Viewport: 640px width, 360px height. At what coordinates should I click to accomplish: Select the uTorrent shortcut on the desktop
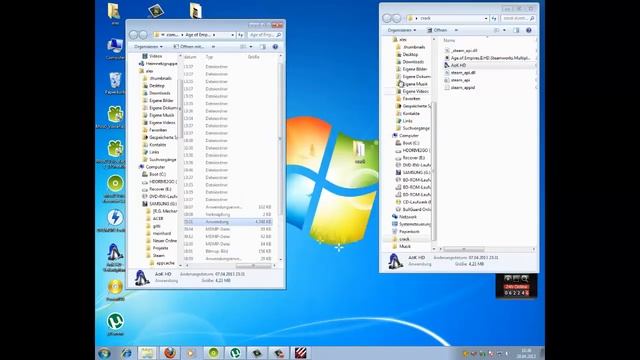pyautogui.click(x=115, y=324)
